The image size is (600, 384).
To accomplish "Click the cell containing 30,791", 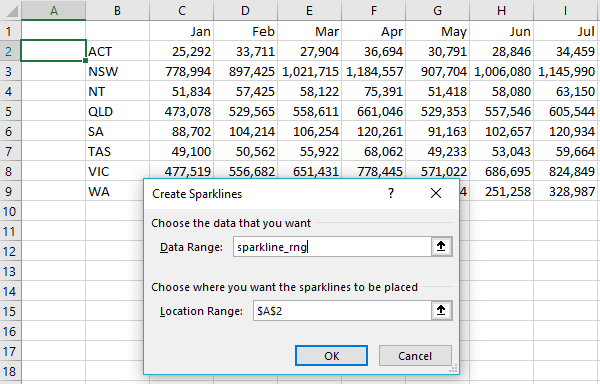I will point(438,51).
